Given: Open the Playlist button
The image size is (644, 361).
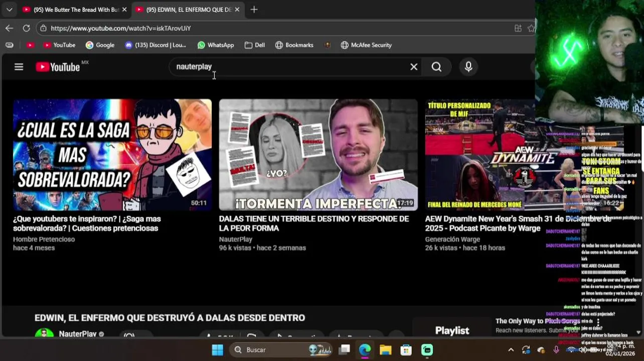Looking at the screenshot, I should (452, 330).
